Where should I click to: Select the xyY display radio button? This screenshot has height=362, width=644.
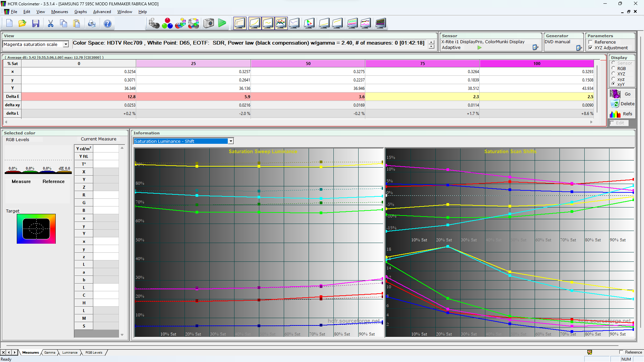[x=613, y=84]
